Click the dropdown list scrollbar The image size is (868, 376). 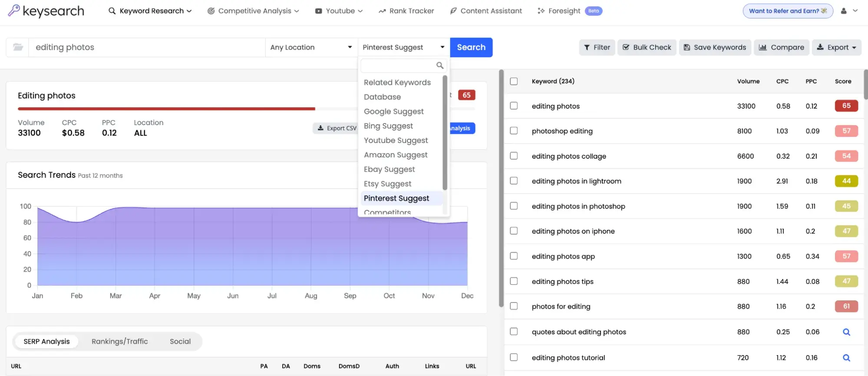[x=445, y=133]
